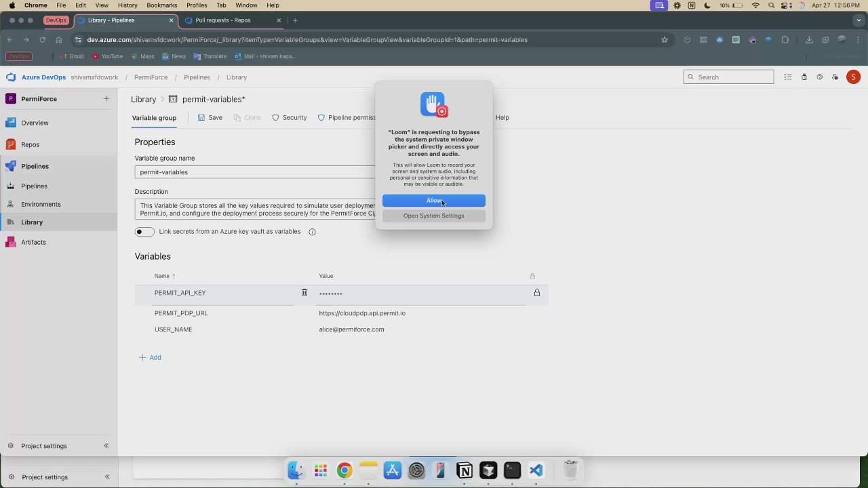Open the Marketplace shopping bag icon

point(804,77)
